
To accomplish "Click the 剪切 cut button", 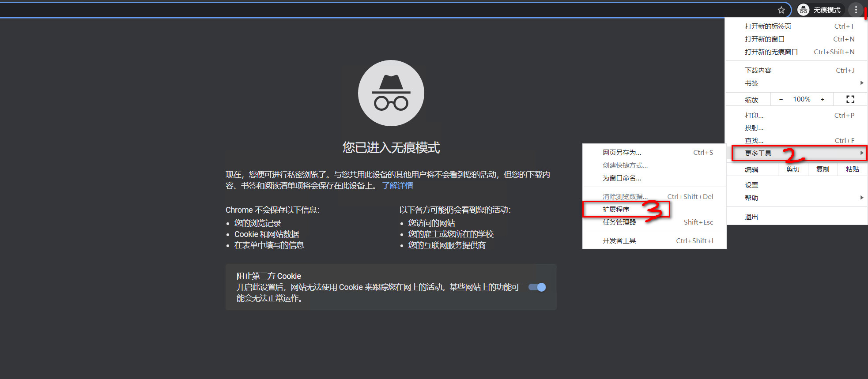I will (x=793, y=169).
